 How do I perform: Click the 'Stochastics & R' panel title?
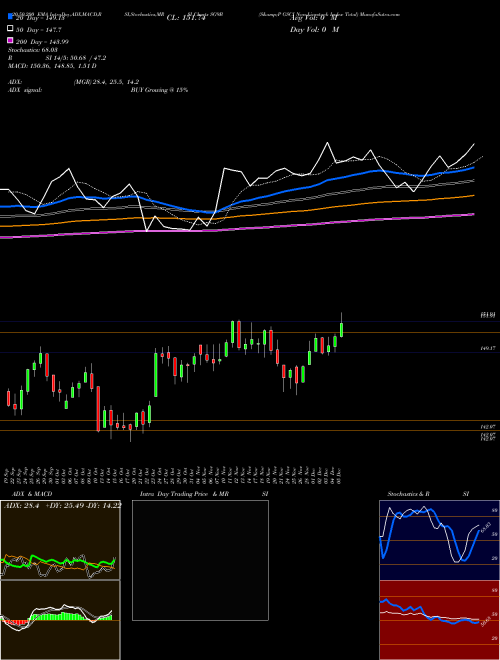click(x=409, y=494)
